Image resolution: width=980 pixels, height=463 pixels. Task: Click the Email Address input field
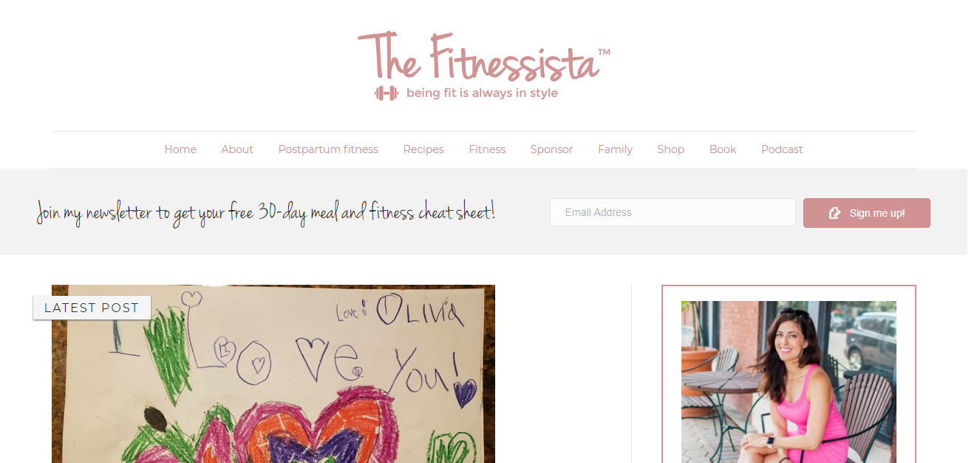point(673,212)
